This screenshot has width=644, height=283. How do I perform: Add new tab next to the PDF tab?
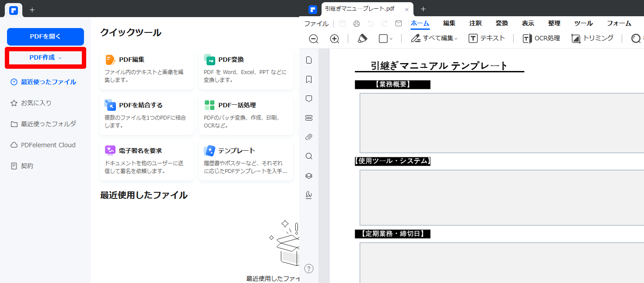pyautogui.click(x=423, y=9)
